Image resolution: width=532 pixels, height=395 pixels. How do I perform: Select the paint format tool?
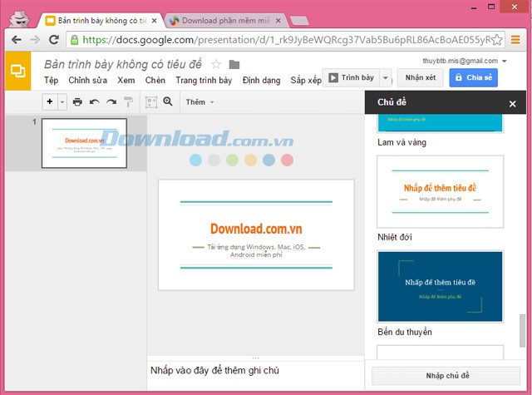128,101
